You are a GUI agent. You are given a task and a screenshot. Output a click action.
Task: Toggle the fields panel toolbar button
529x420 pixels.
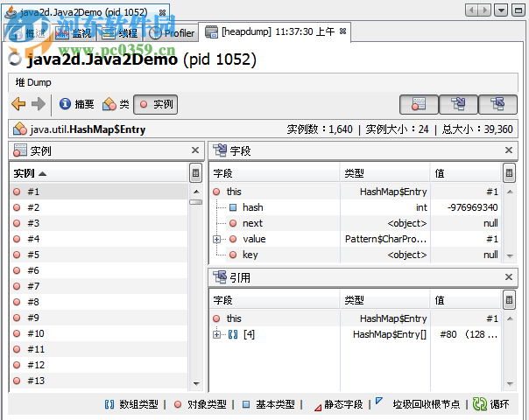[458, 104]
